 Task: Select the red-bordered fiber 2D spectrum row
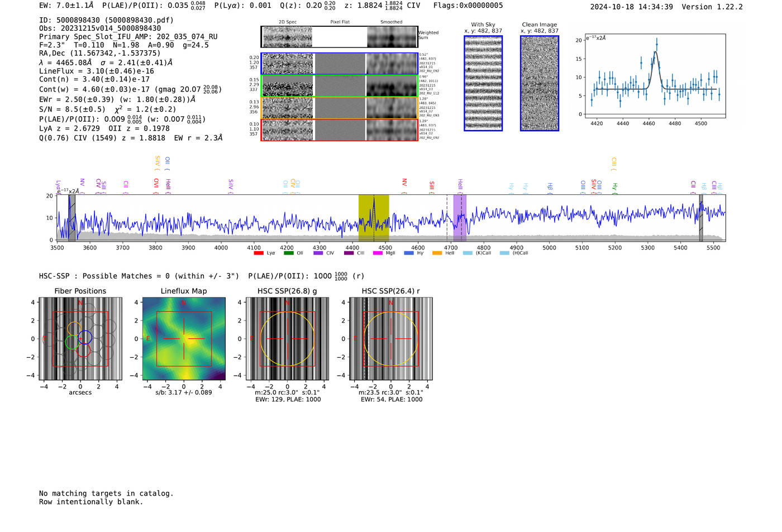click(340, 130)
